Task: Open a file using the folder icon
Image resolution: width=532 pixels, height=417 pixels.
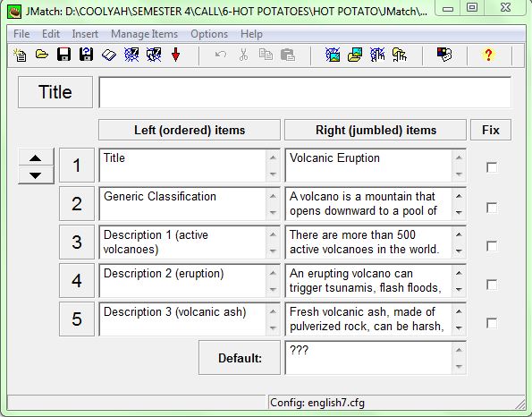Action: 42,55
